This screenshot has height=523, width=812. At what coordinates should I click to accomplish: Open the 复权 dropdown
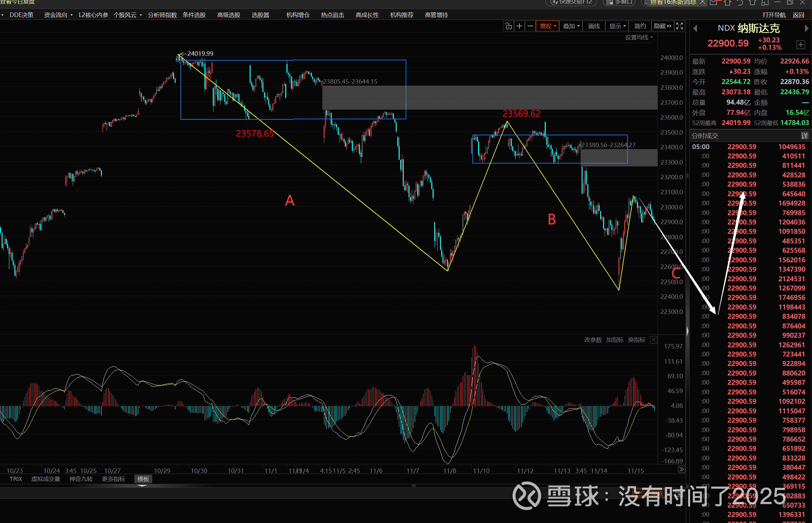coord(547,26)
